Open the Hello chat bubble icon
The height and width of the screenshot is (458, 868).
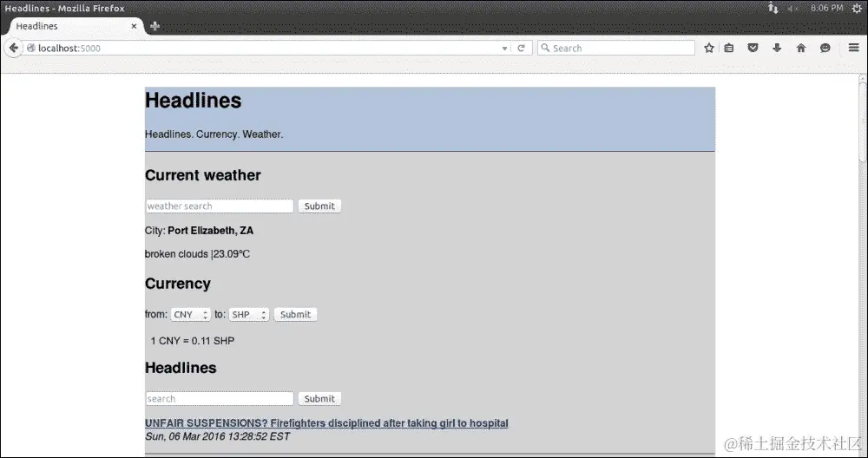[x=825, y=48]
